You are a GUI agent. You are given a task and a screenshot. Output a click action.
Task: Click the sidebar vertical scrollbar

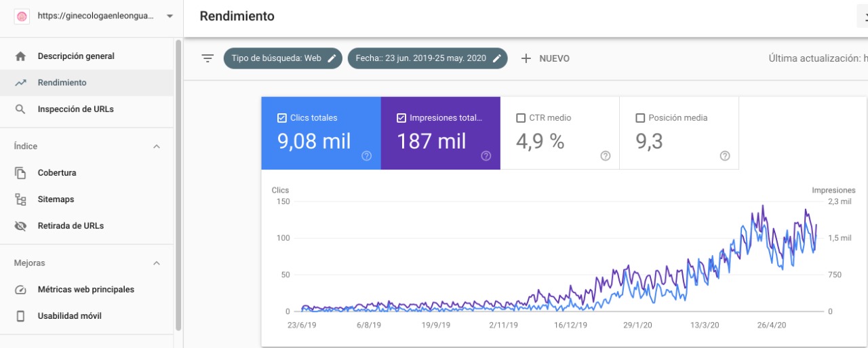[x=178, y=183]
